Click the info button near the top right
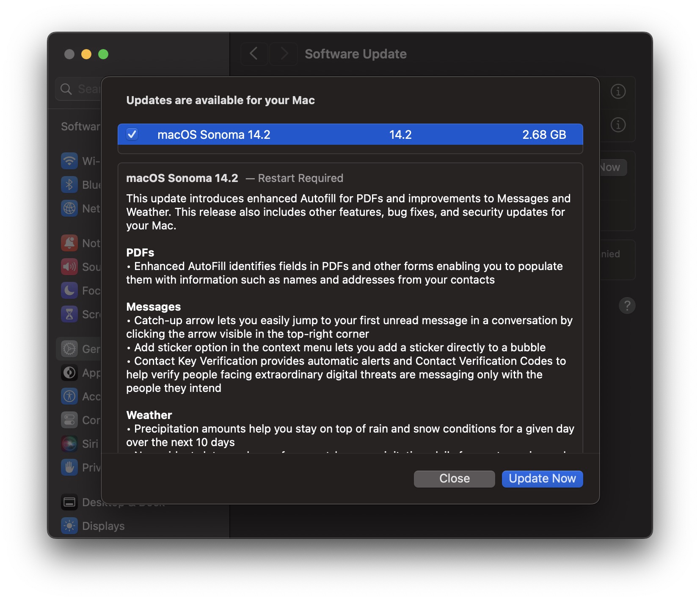The height and width of the screenshot is (601, 700). [x=618, y=91]
